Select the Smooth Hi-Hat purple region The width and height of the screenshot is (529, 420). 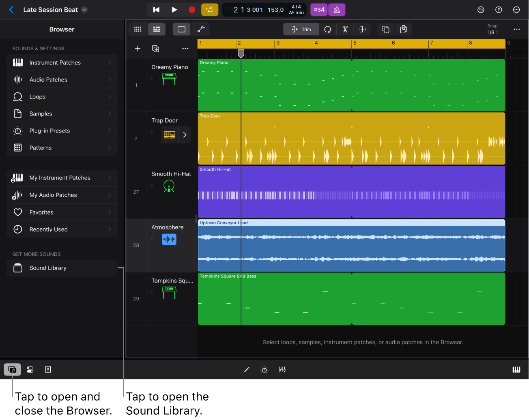tap(351, 192)
